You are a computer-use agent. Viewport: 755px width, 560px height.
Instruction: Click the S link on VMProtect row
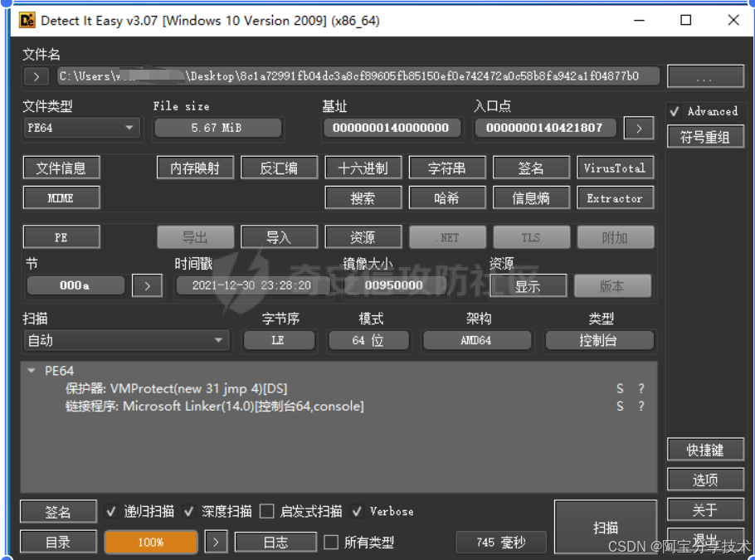click(621, 388)
